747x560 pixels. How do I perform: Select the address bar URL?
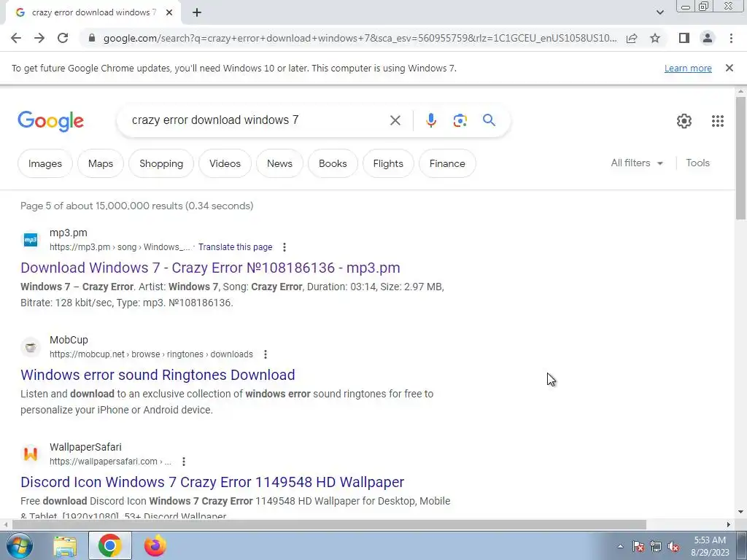click(360, 38)
